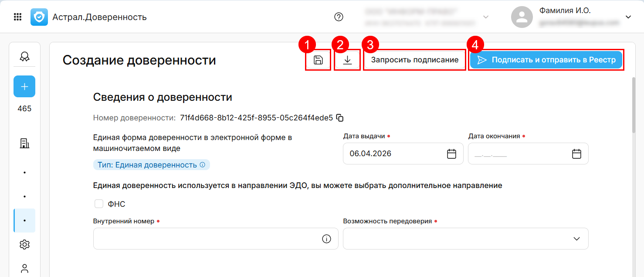Click the save draft floppy disk icon
Screen dimensions: 644x277
click(318, 60)
